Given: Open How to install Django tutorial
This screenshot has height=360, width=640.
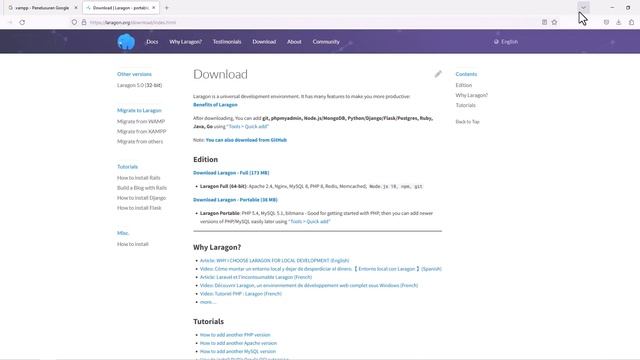Looking at the screenshot, I should (142, 198).
